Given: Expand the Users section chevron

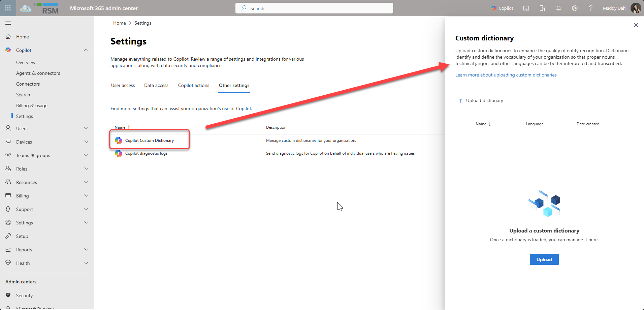Looking at the screenshot, I should (86, 128).
